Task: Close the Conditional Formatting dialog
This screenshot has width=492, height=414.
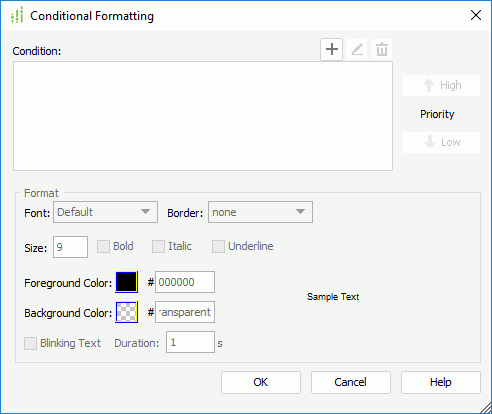Action: [476, 15]
